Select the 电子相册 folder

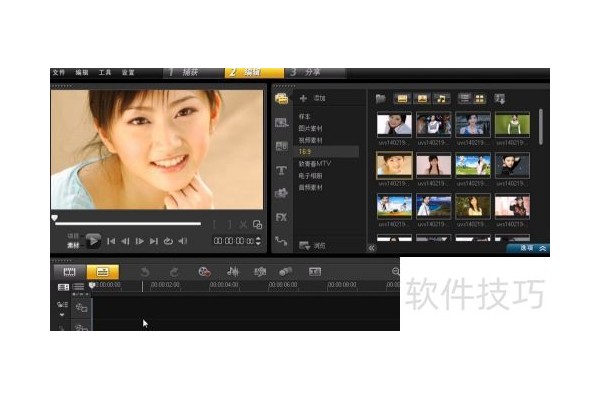[x=310, y=176]
